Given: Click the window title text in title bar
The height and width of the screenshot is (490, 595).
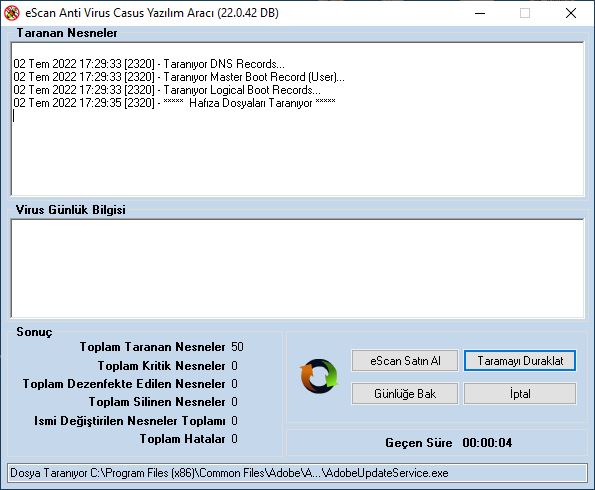Looking at the screenshot, I should pos(152,13).
